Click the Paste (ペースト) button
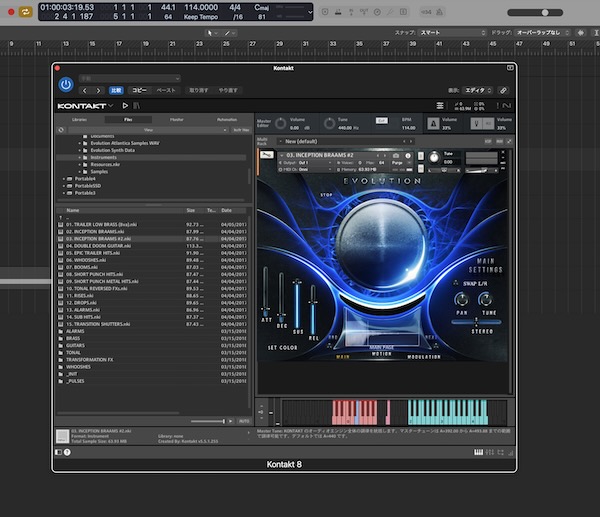This screenshot has width=600, height=517. coord(166,91)
